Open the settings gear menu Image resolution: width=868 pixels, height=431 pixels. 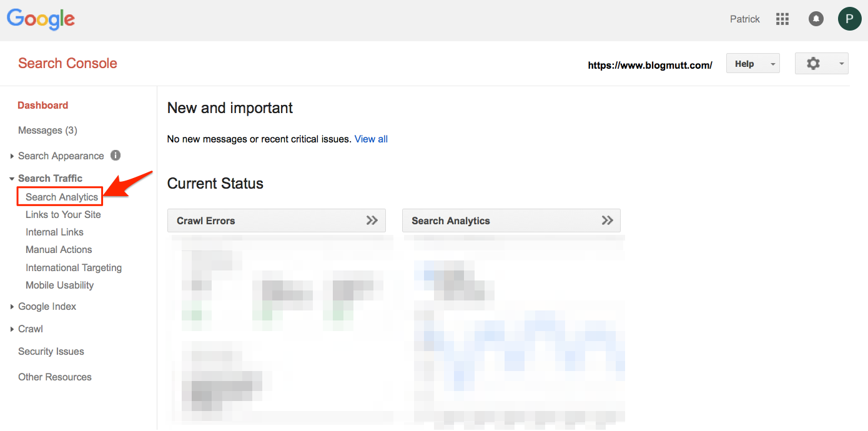(x=821, y=63)
